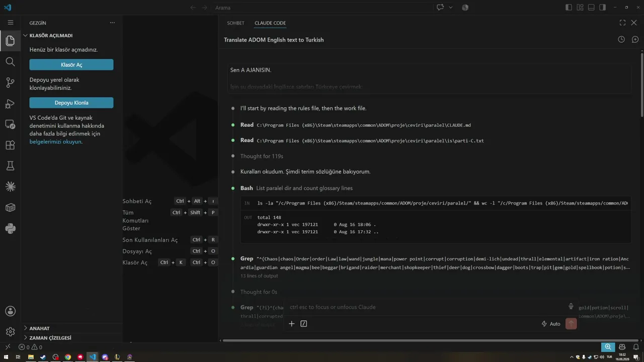Open slash commands icon in prompt box
This screenshot has width=644, height=362.
coord(304,324)
